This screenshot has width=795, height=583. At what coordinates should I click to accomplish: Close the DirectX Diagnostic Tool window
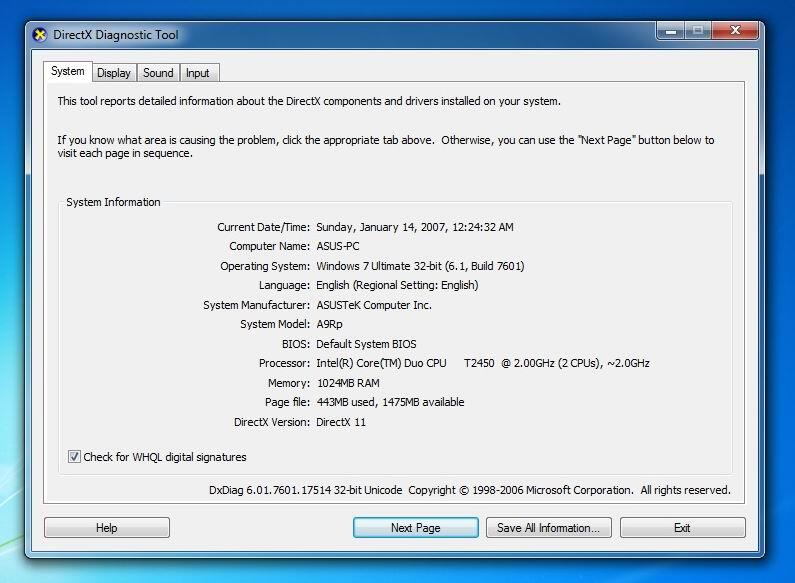[735, 30]
